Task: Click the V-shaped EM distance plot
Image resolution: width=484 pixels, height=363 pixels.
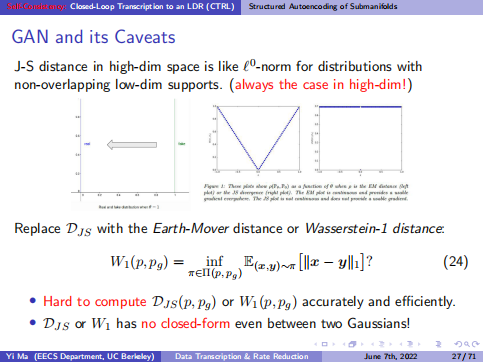Action: [x=258, y=139]
